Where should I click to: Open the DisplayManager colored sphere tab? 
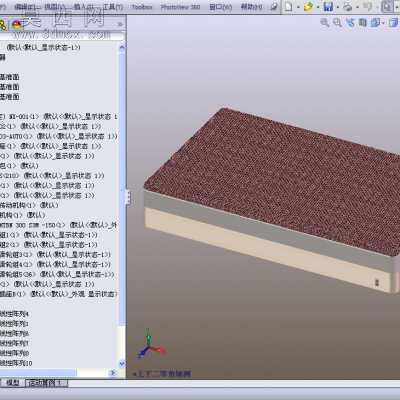(x=16, y=24)
